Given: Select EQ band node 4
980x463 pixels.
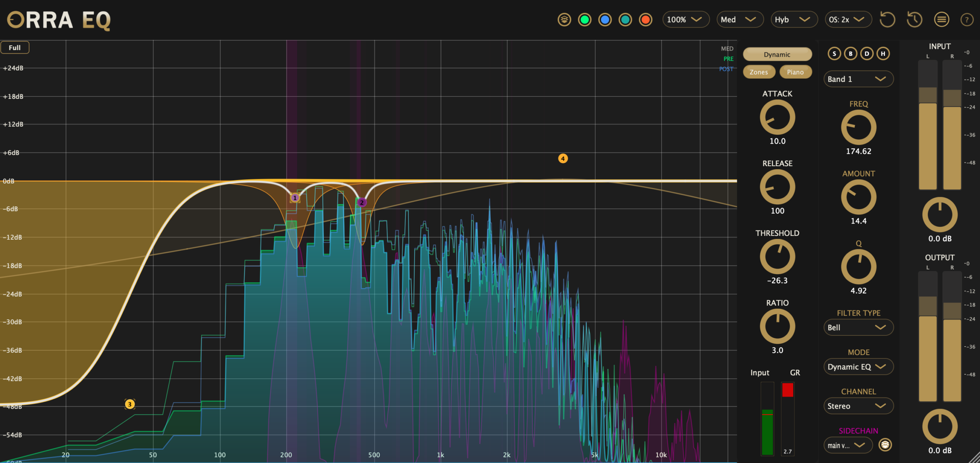Looking at the screenshot, I should pyautogui.click(x=563, y=159).
